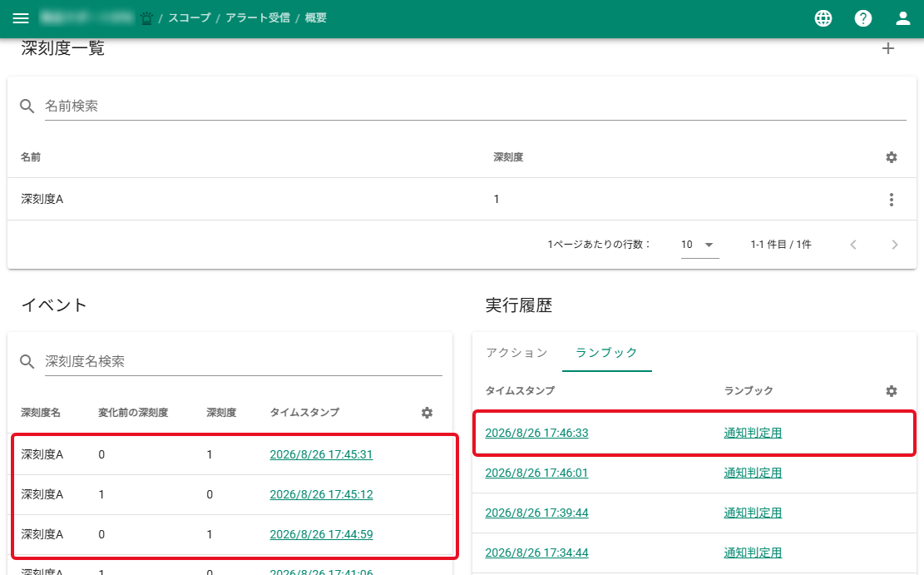Open run history timestamp 2026/8/26 17:46:01

536,473
